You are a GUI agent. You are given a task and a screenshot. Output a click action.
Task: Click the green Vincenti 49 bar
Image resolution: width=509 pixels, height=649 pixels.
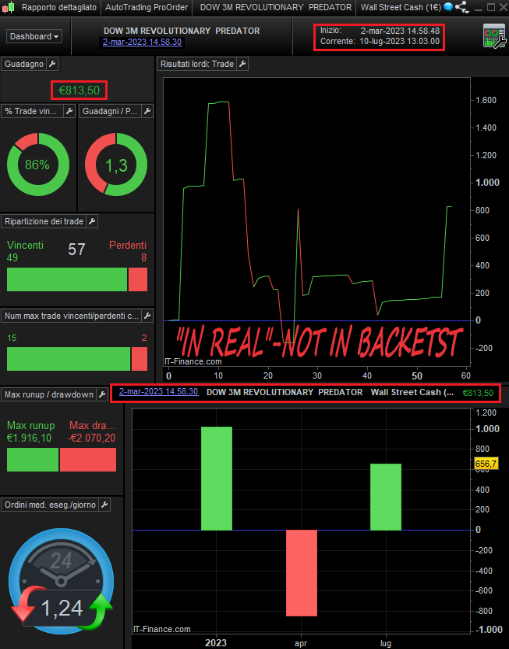tap(67, 279)
